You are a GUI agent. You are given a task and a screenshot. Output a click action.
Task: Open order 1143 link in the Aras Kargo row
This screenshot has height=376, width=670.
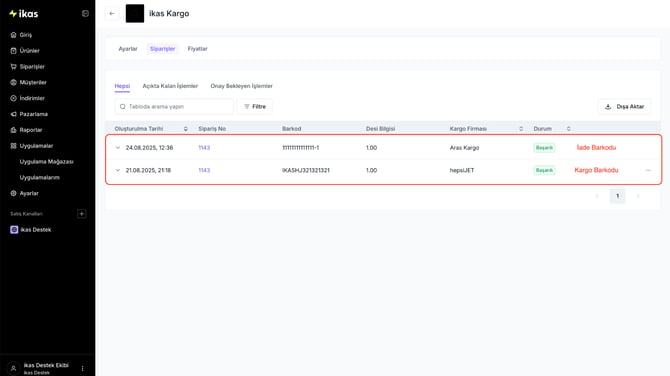point(204,148)
